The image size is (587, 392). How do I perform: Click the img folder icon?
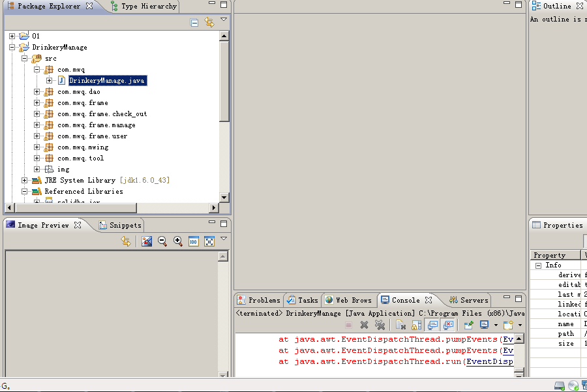pos(49,169)
